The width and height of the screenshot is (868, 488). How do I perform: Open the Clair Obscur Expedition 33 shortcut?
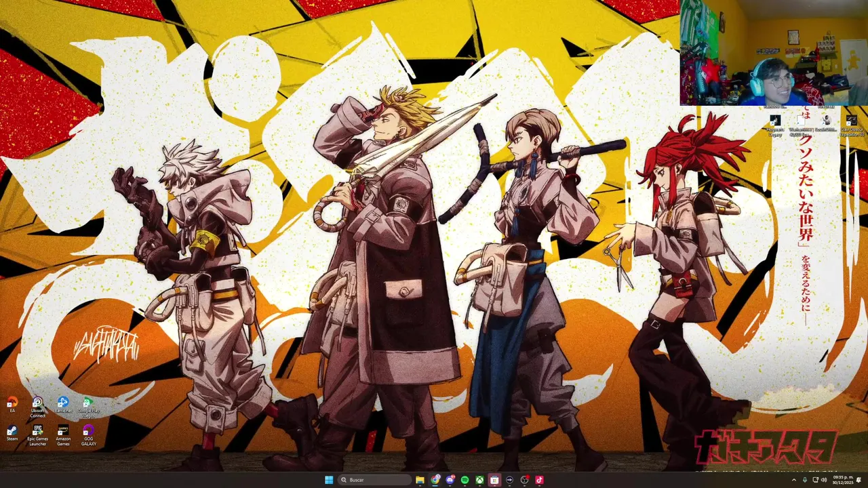(x=852, y=126)
